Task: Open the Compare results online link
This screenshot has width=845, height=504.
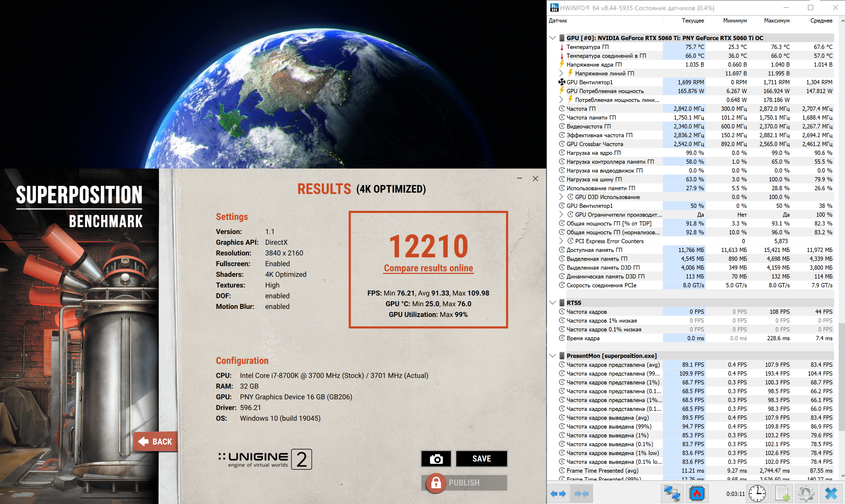Action: 428,268
